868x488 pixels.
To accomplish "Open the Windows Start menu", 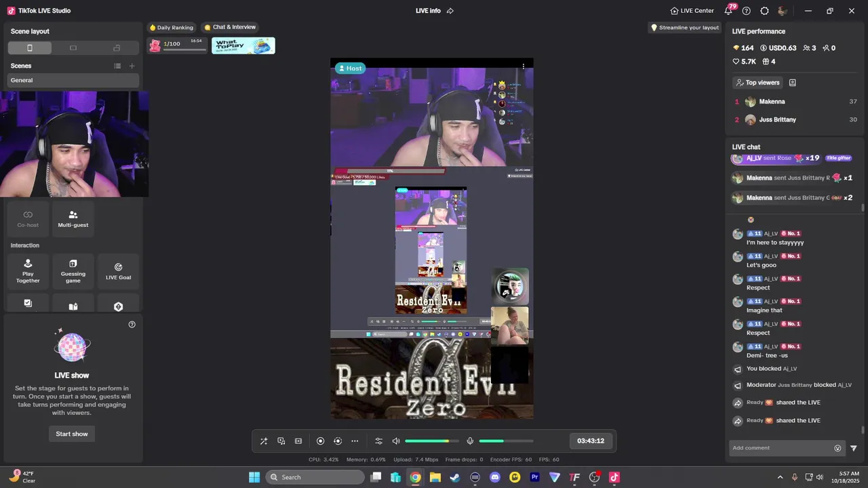I will click(254, 477).
